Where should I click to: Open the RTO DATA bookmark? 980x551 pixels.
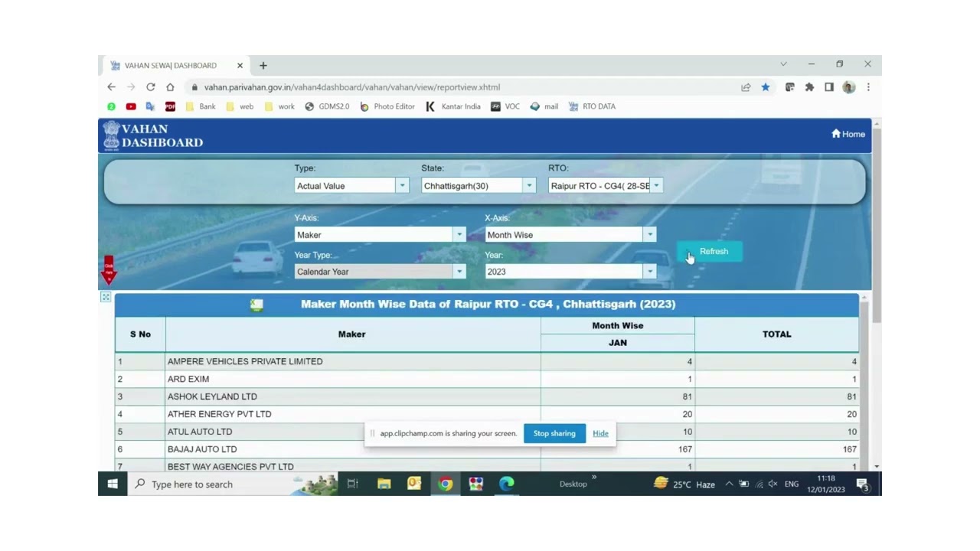coord(592,106)
